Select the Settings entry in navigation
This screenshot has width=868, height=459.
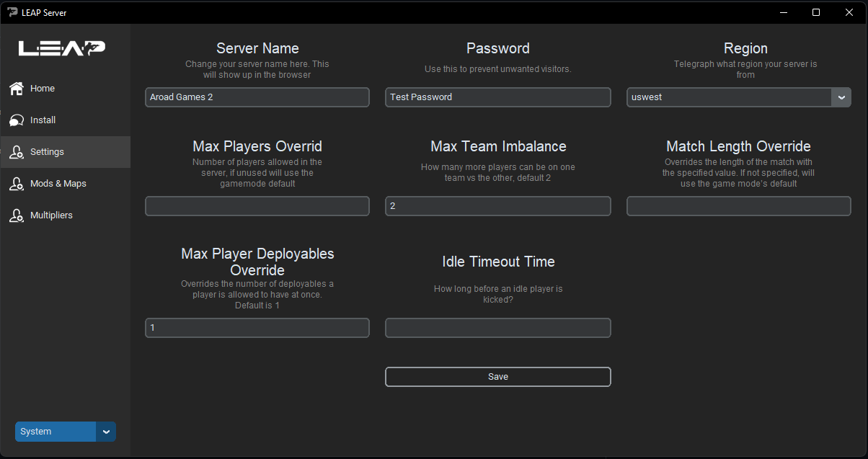[x=47, y=151]
